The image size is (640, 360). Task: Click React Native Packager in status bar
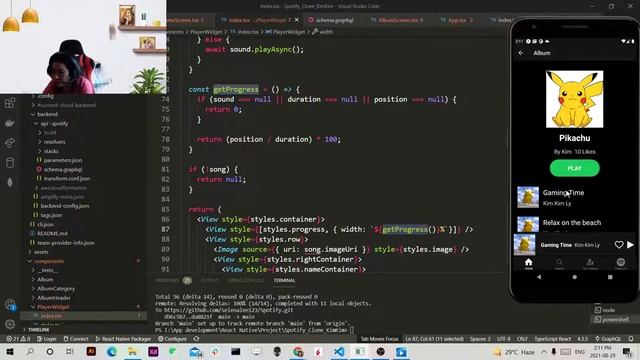(123, 339)
